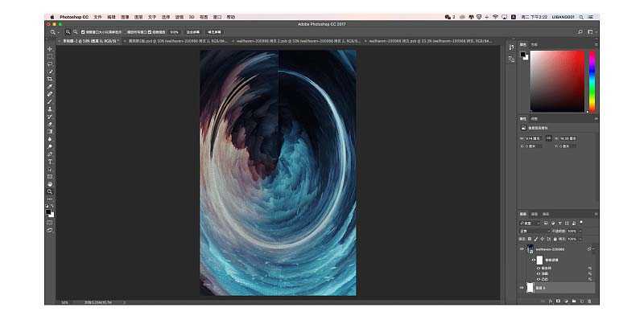The width and height of the screenshot is (644, 316).
Task: Click the trash icon in Layers panel
Action: coord(589,302)
